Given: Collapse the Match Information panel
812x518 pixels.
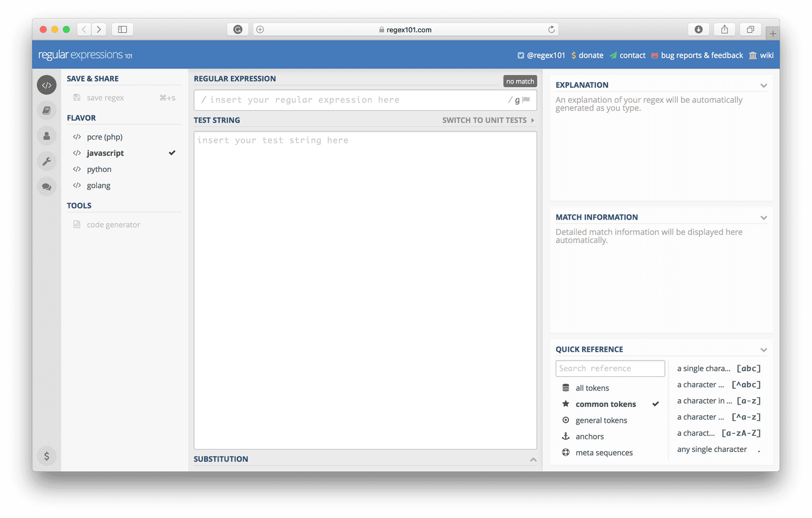Looking at the screenshot, I should [x=763, y=217].
